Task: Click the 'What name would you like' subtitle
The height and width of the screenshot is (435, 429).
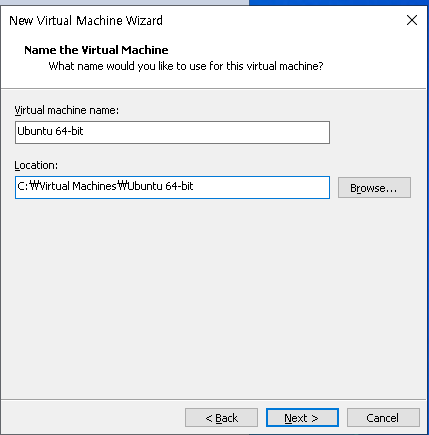Action: (x=186, y=66)
